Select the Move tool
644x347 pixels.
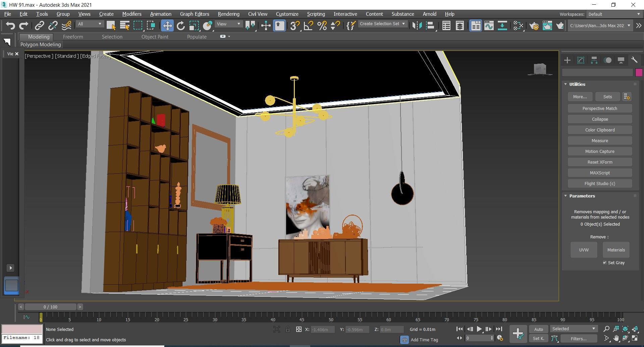[167, 25]
